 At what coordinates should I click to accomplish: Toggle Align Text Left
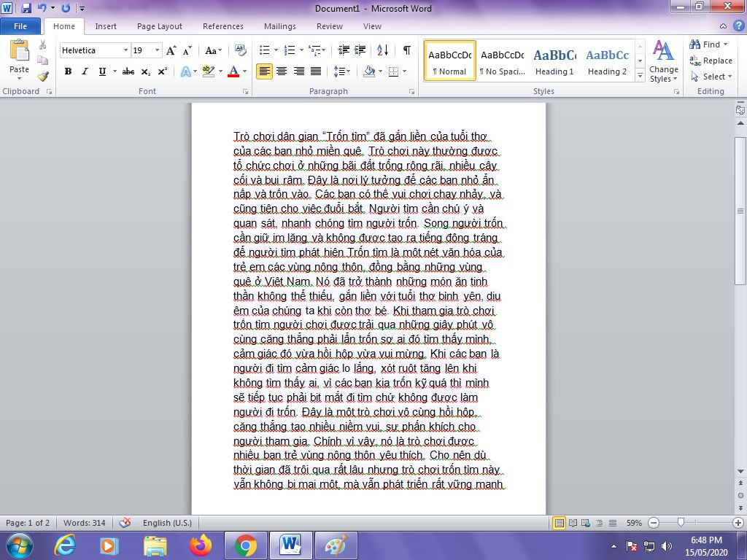(264, 71)
